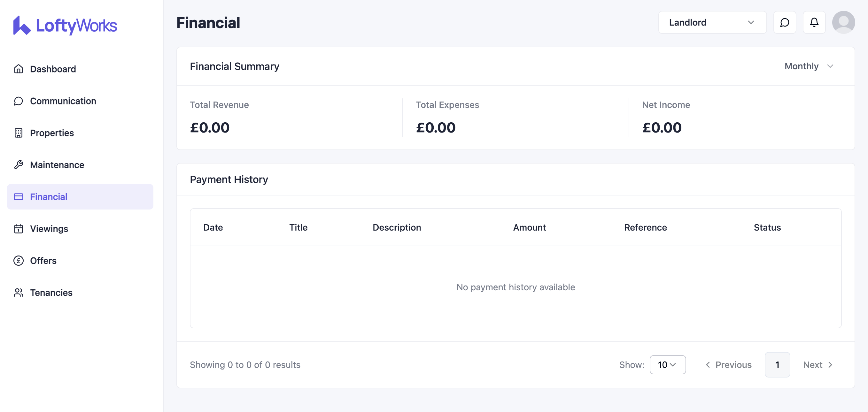Click the Amount column header
The image size is (868, 412).
pos(529,227)
